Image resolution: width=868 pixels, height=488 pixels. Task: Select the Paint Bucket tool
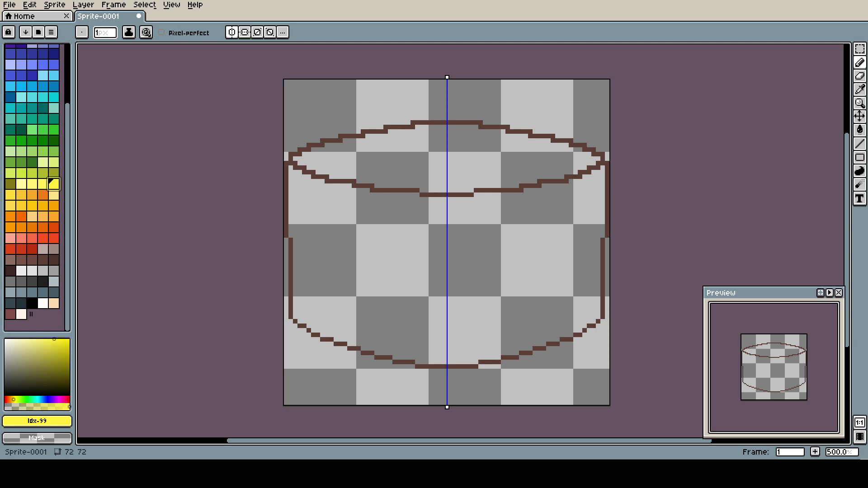[859, 130]
